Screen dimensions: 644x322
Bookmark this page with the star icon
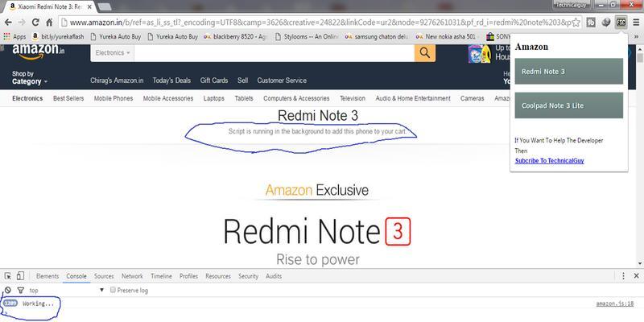coord(576,23)
